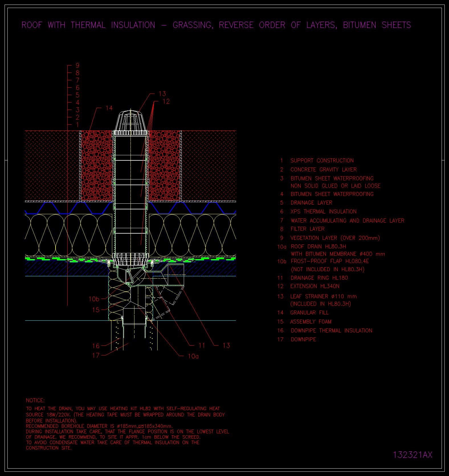Click 'WITH BITUMEN MEMBRANE ø400 mm' text
This screenshot has width=449, height=476.
(x=338, y=254)
